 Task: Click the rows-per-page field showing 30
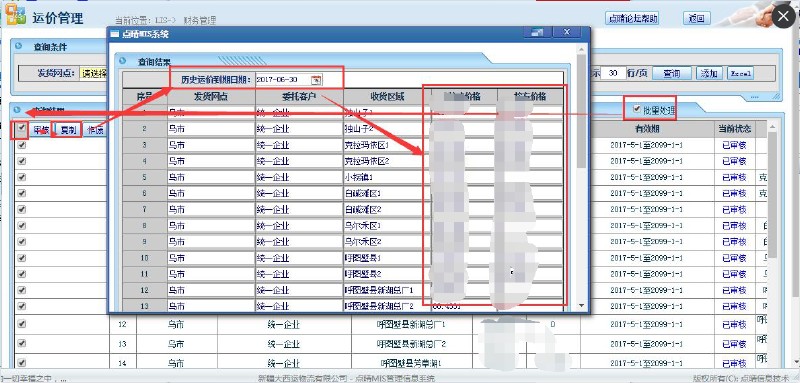[x=613, y=73]
